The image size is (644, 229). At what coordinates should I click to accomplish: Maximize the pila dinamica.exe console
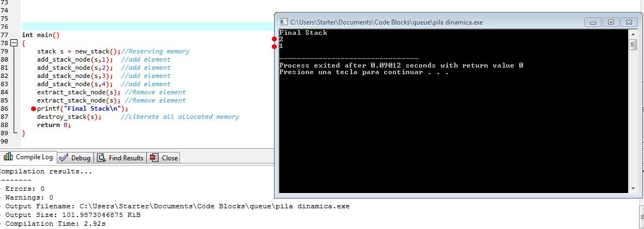[611, 22]
